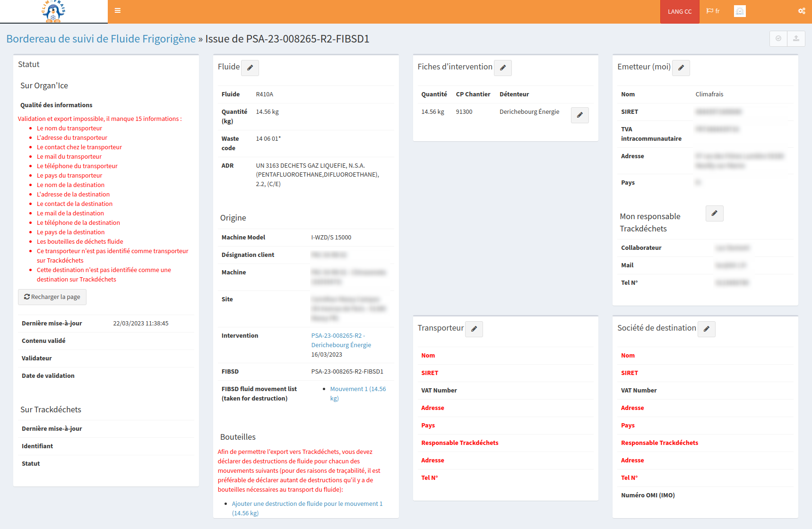
Task: Click the Transporteur Responsable Trackdéchets label
Action: pyautogui.click(x=460, y=443)
